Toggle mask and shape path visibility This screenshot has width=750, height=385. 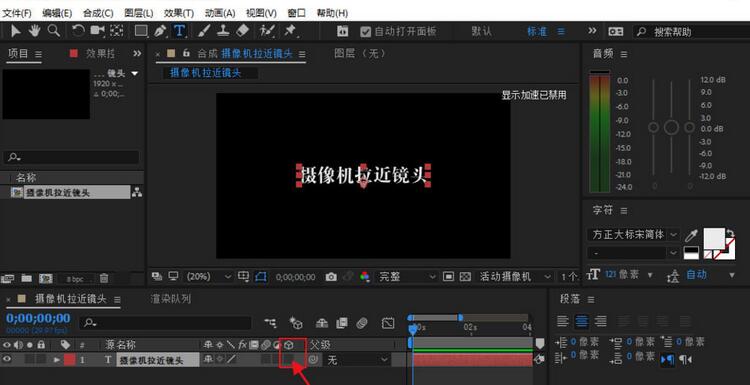pyautogui.click(x=260, y=276)
